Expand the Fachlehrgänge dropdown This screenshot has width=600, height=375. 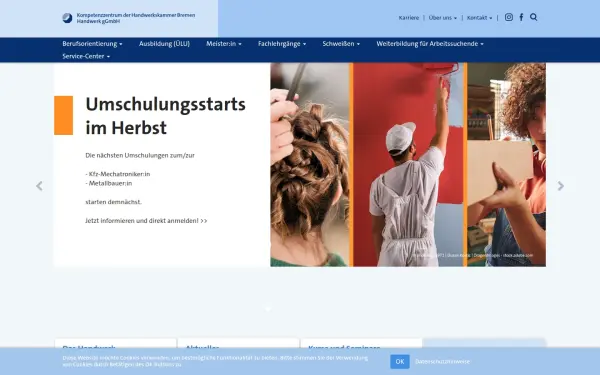pyautogui.click(x=282, y=44)
